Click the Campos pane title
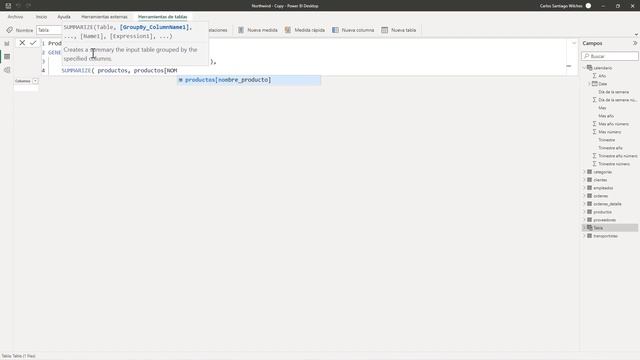The width and height of the screenshot is (640, 360). [x=592, y=43]
